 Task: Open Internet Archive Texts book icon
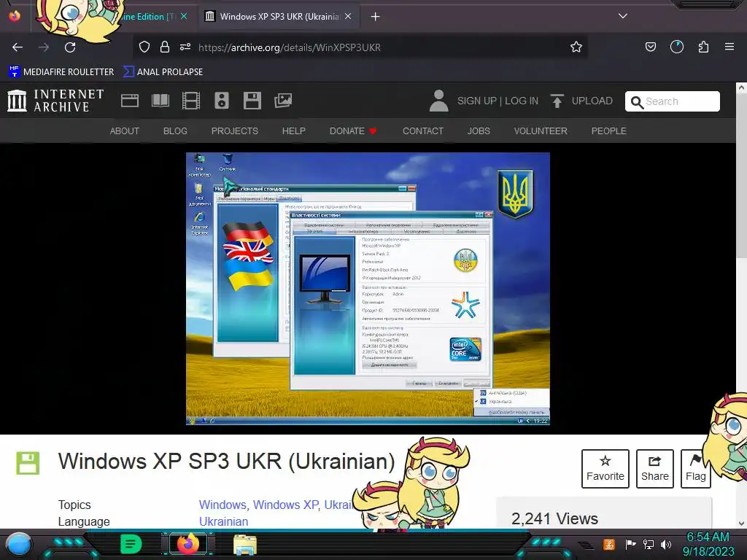[160, 101]
